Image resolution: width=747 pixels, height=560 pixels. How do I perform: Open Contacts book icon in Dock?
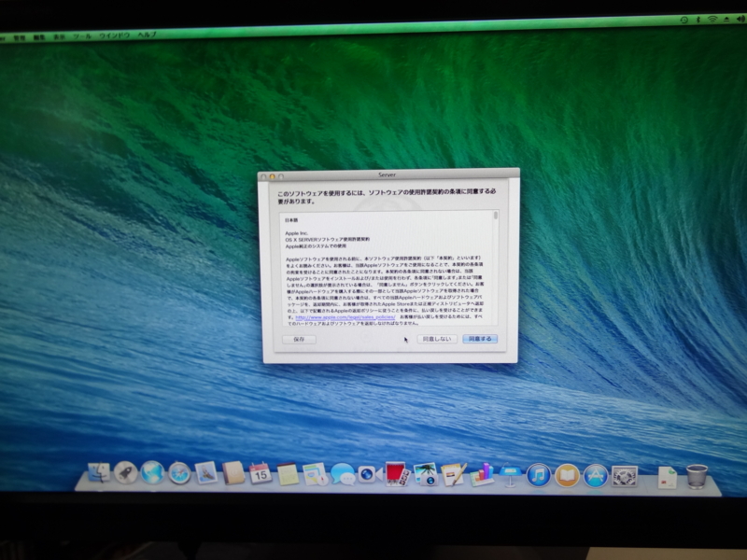click(x=233, y=473)
